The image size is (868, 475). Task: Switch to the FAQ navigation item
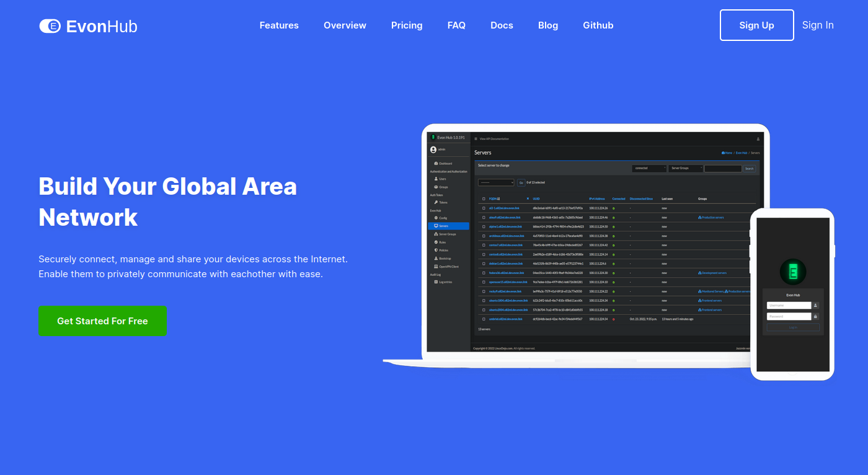(456, 25)
